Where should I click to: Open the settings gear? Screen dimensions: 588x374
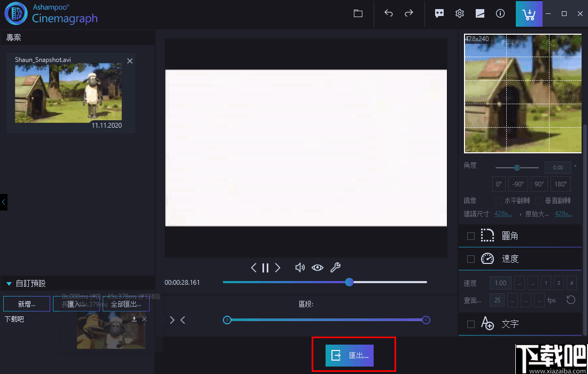click(x=459, y=13)
